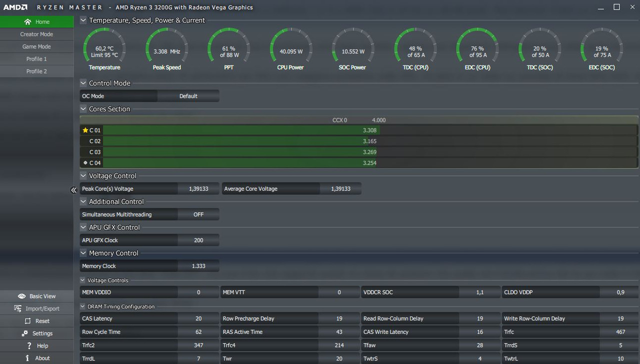Click APU GFX Clock value 200
This screenshot has width=640, height=364.
pyautogui.click(x=198, y=240)
